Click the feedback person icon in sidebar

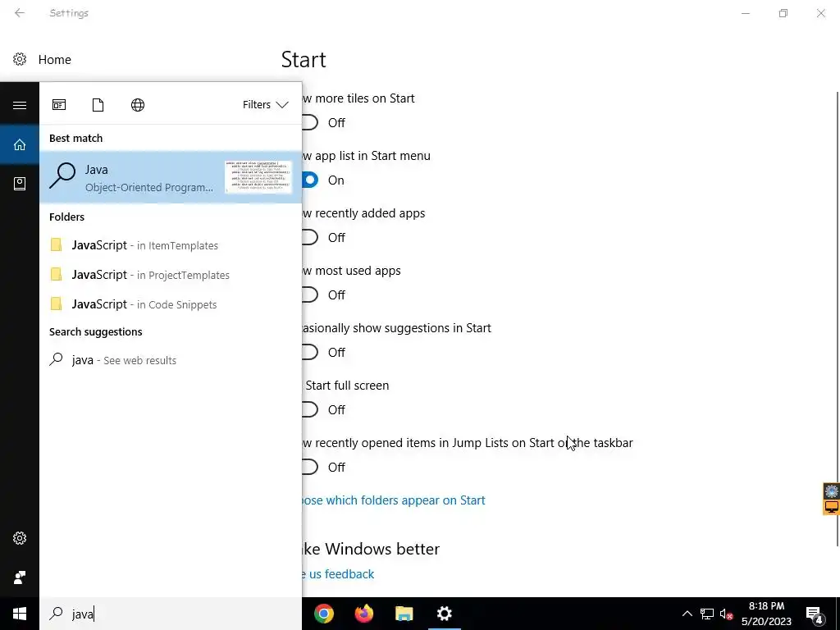(x=20, y=577)
